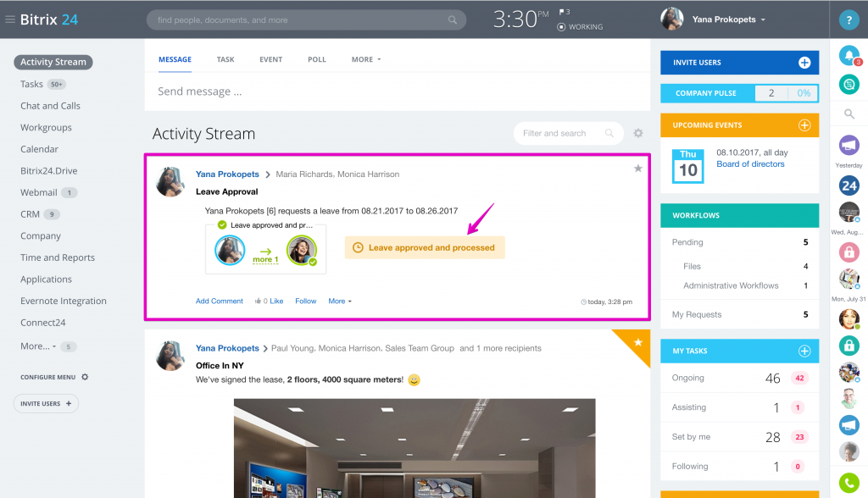The width and height of the screenshot is (868, 498).
Task: Open the CRM section
Action: click(x=30, y=214)
